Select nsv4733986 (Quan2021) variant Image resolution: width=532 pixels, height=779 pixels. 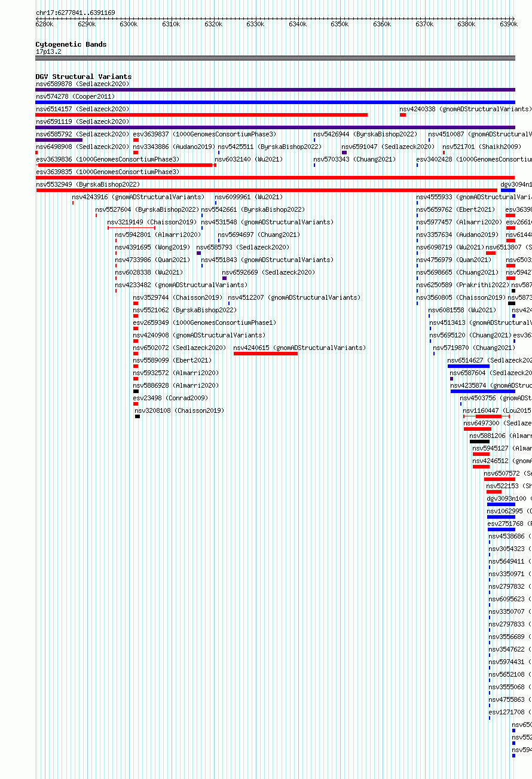(152, 260)
